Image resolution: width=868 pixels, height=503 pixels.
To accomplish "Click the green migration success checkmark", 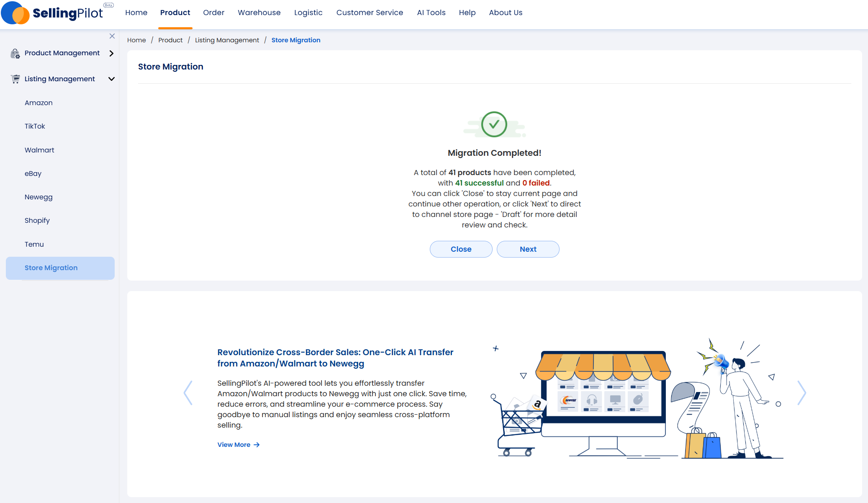I will click(494, 124).
